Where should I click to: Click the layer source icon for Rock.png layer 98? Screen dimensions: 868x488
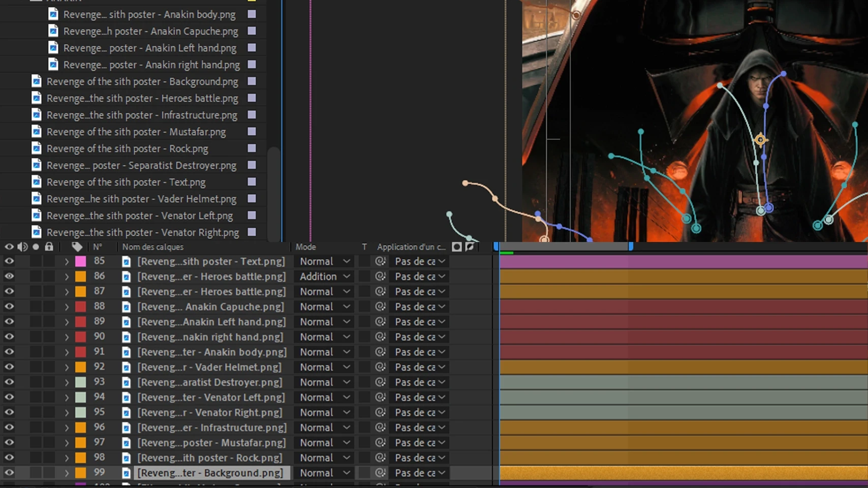126,457
